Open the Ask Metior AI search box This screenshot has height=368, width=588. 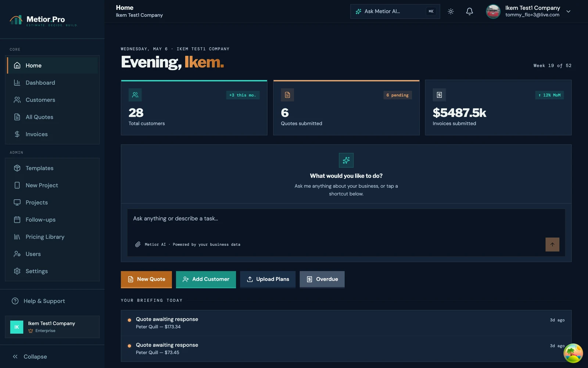pyautogui.click(x=395, y=11)
